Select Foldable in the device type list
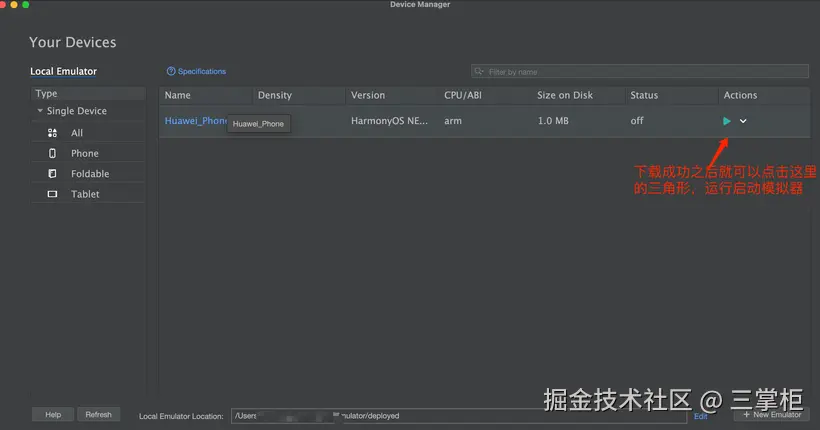Viewport: 820px width, 430px height. [x=90, y=174]
